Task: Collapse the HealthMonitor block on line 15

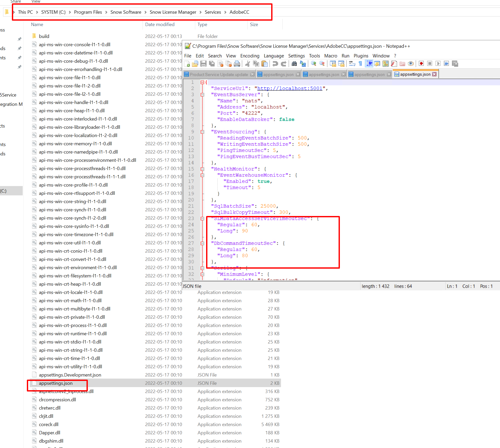Action: [x=202, y=169]
